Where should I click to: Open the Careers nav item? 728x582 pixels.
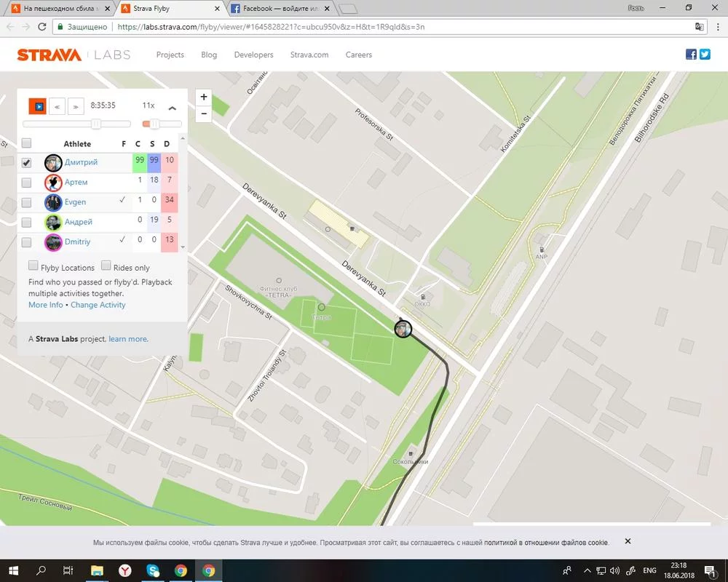pos(358,55)
